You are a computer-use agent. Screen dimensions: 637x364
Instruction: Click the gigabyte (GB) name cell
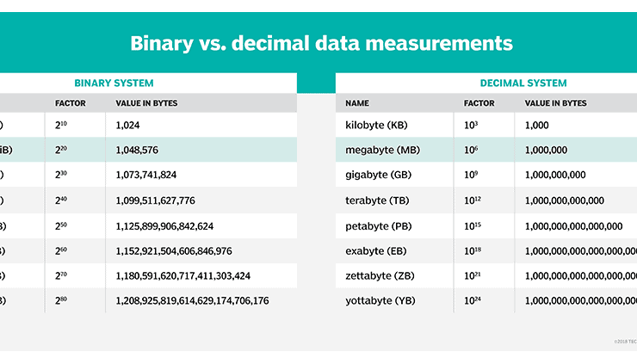tap(377, 175)
